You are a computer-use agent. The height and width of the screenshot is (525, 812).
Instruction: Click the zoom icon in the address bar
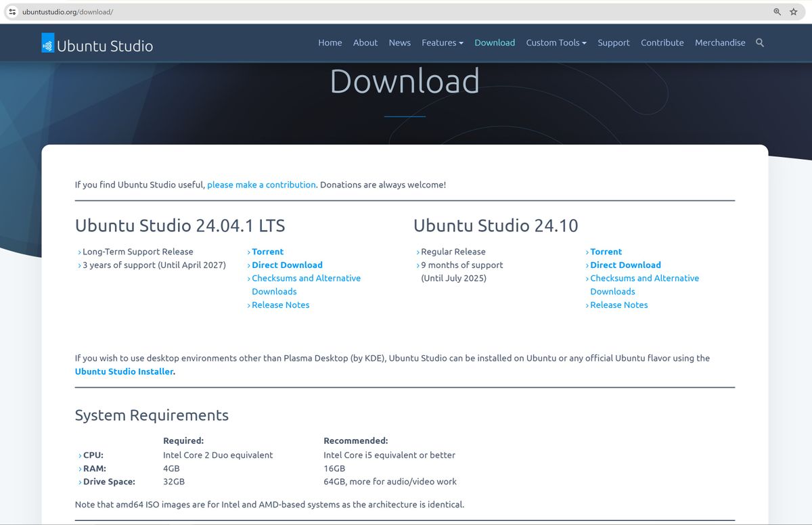[777, 12]
